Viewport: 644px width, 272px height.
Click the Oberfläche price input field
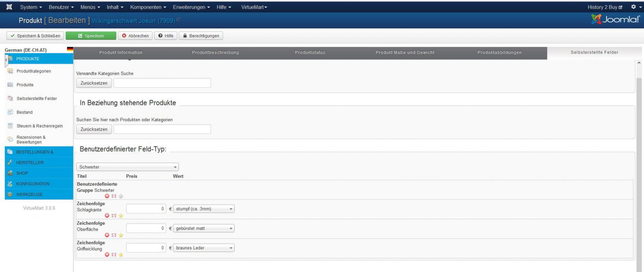(146, 228)
